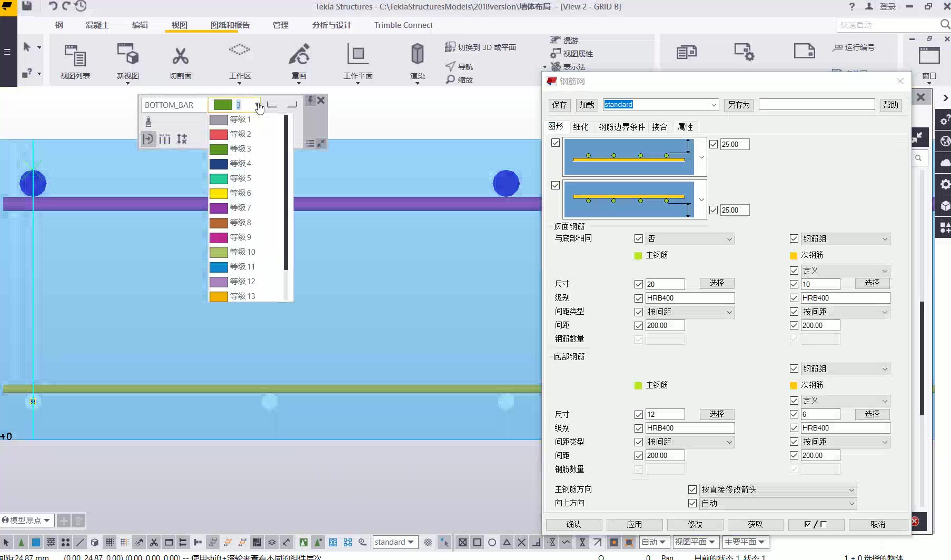This screenshot has width=951, height=560.
Task: Open 视图属性 view properties
Action: [571, 53]
